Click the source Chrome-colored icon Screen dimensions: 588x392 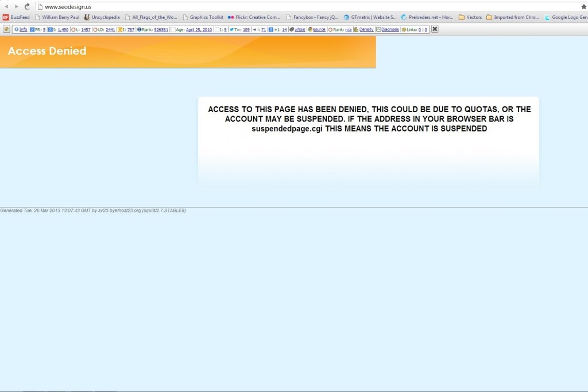pyautogui.click(x=310, y=29)
